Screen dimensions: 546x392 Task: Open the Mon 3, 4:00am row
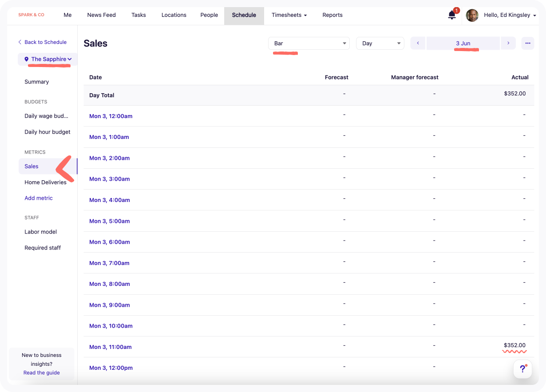(x=309, y=200)
